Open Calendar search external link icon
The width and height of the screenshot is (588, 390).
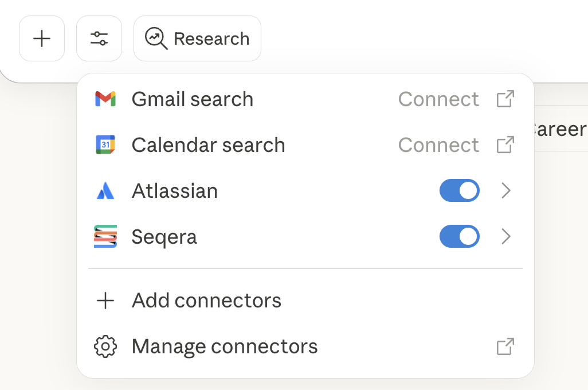[505, 145]
